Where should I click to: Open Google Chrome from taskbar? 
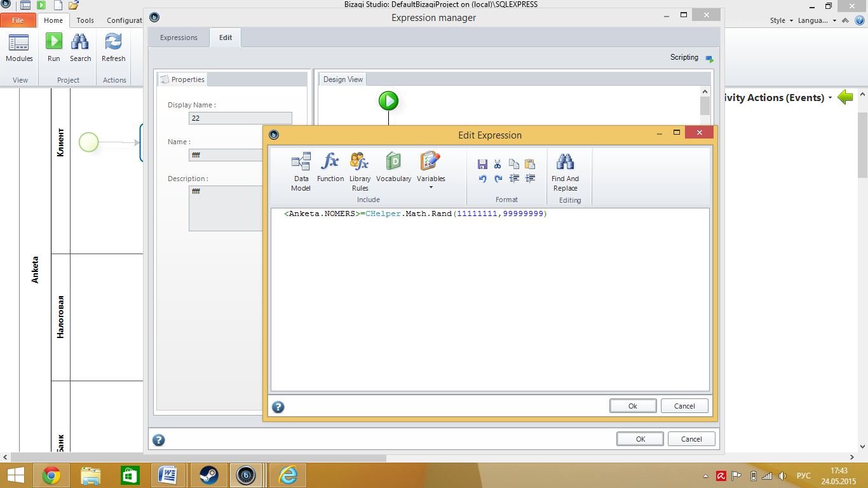(51, 475)
